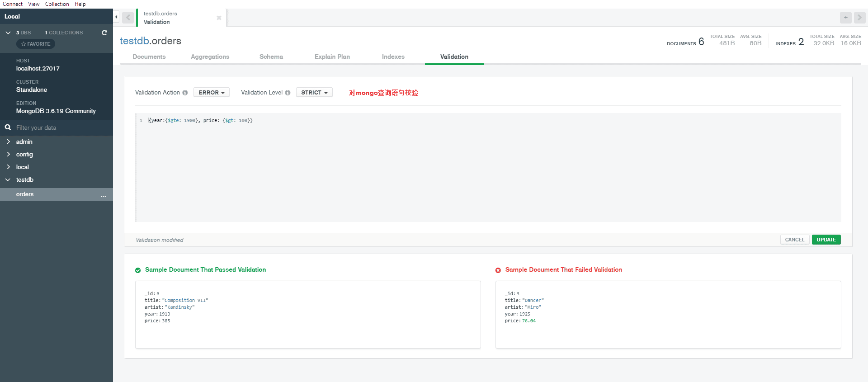
Task: Expand the admin database
Action: 8,142
